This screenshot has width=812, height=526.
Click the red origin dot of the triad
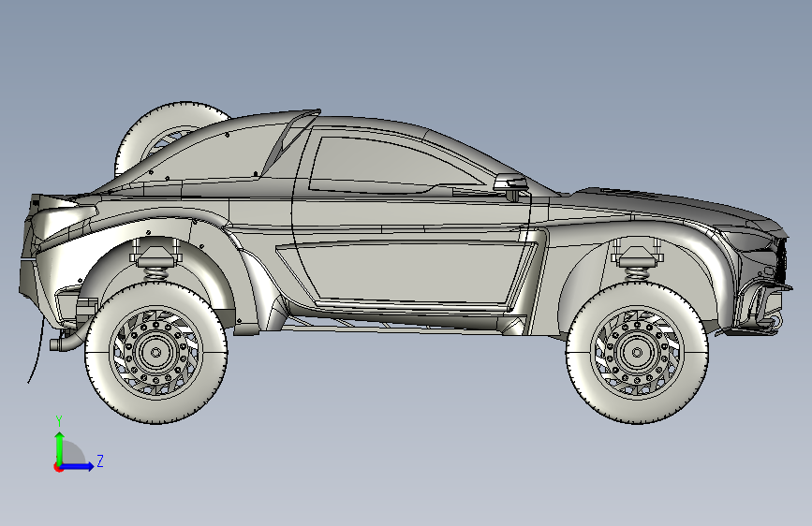[57, 467]
